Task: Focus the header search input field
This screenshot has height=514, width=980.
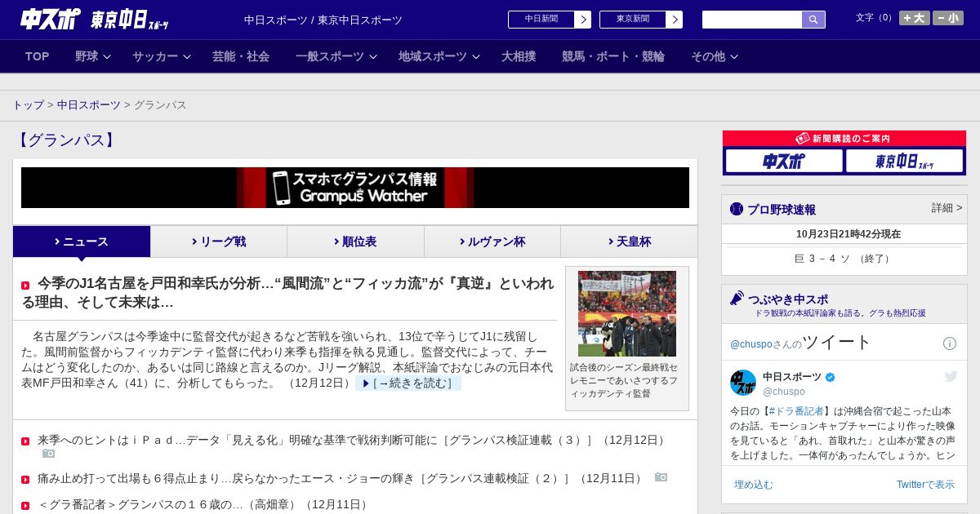Action: [x=752, y=20]
